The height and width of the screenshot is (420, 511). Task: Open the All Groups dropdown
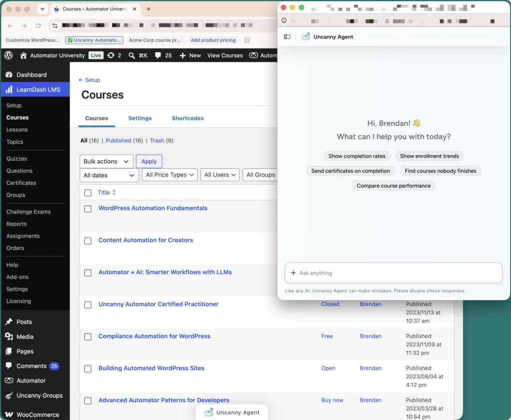(260, 175)
